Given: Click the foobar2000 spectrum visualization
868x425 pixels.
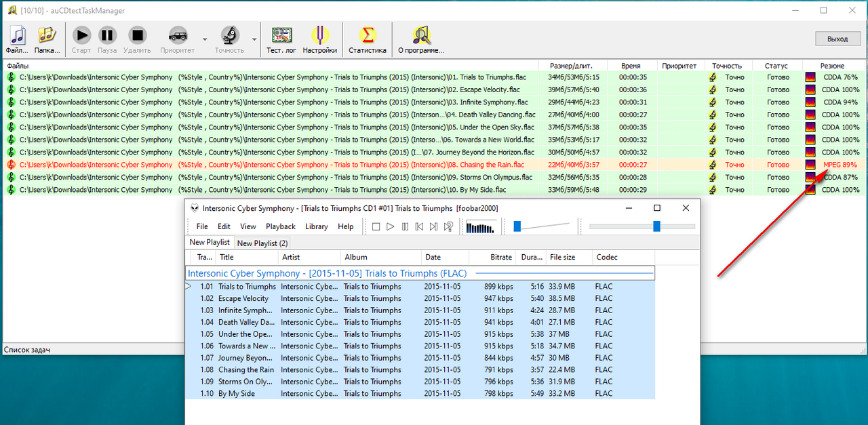Looking at the screenshot, I should point(482,226).
